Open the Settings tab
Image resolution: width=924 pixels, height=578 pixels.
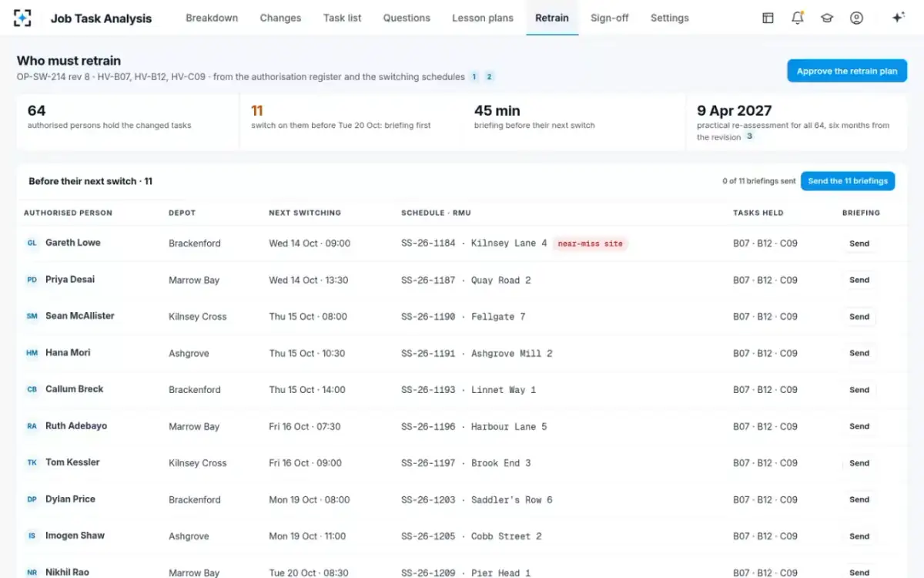click(670, 18)
